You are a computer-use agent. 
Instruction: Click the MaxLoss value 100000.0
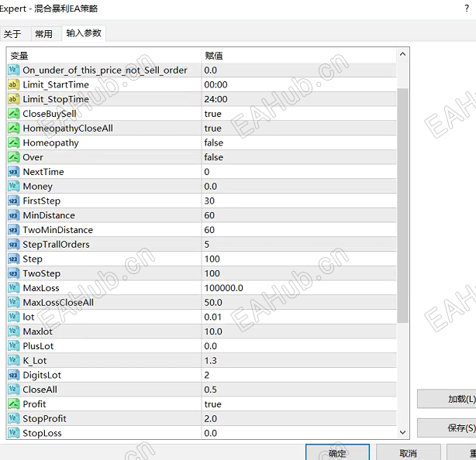coord(224,288)
